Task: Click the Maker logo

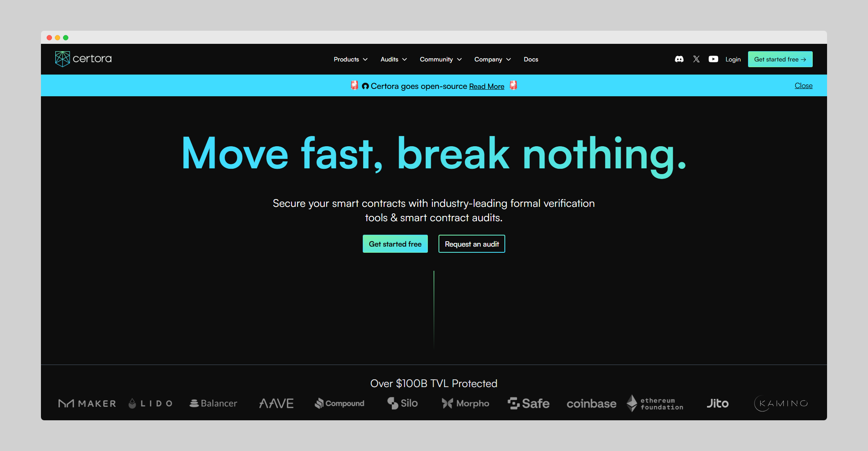Action: point(87,403)
